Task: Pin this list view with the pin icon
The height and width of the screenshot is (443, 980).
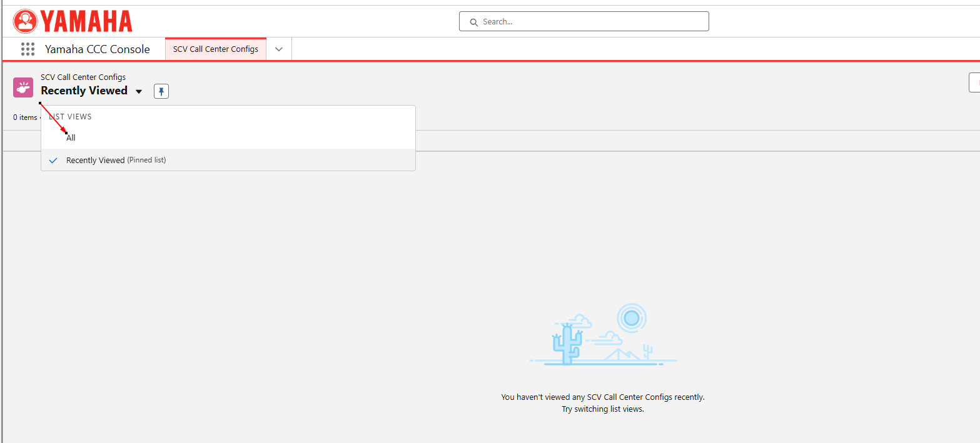Action: (x=161, y=92)
